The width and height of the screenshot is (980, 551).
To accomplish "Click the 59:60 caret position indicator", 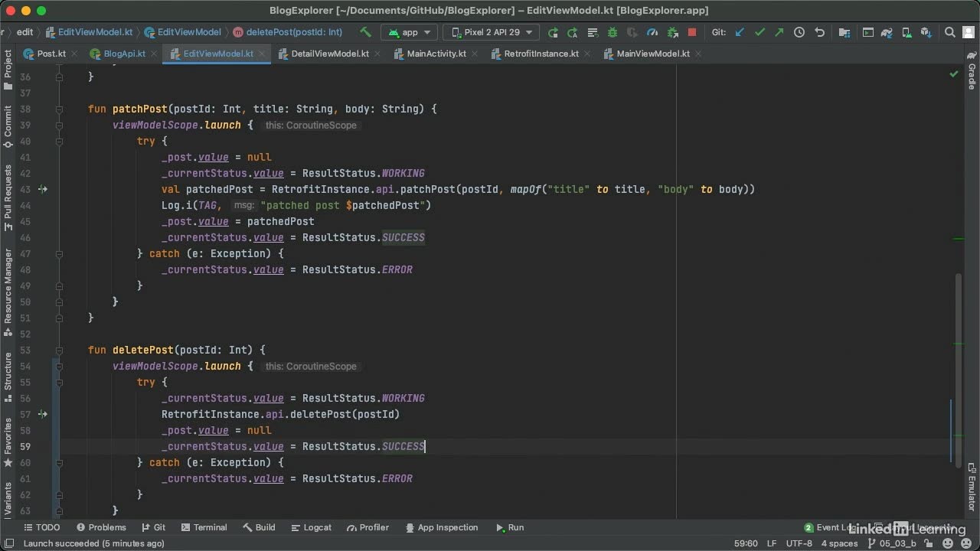I will coord(746,543).
